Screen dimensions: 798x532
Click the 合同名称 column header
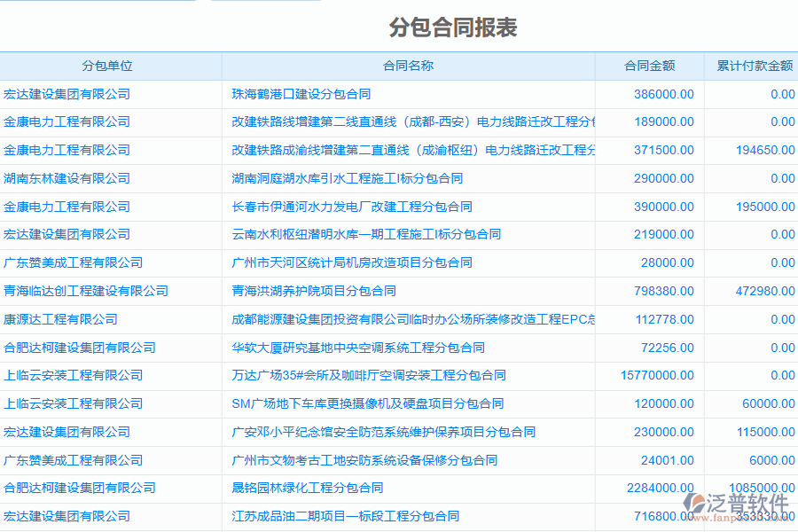pos(408,65)
